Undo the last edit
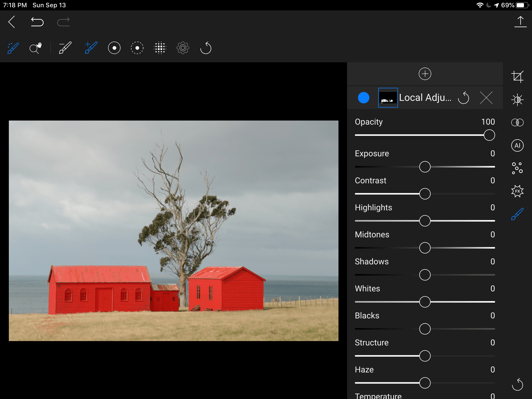This screenshot has width=532, height=399. point(37,22)
